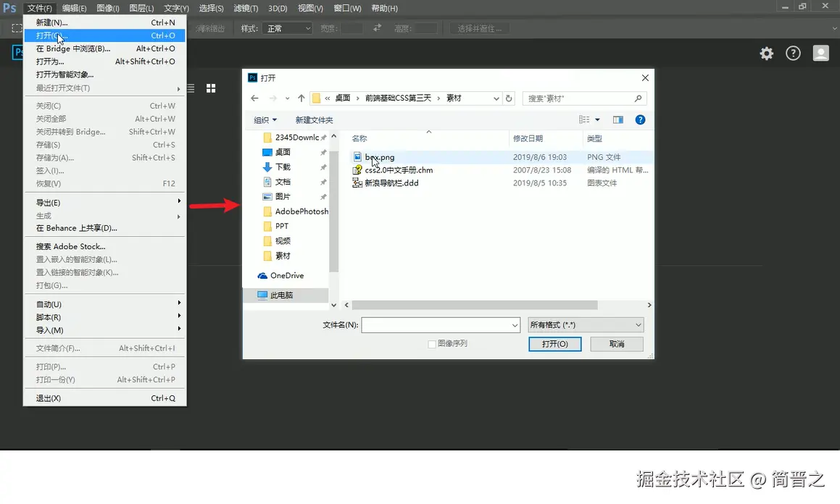Refresh the folder address bar

(x=509, y=98)
